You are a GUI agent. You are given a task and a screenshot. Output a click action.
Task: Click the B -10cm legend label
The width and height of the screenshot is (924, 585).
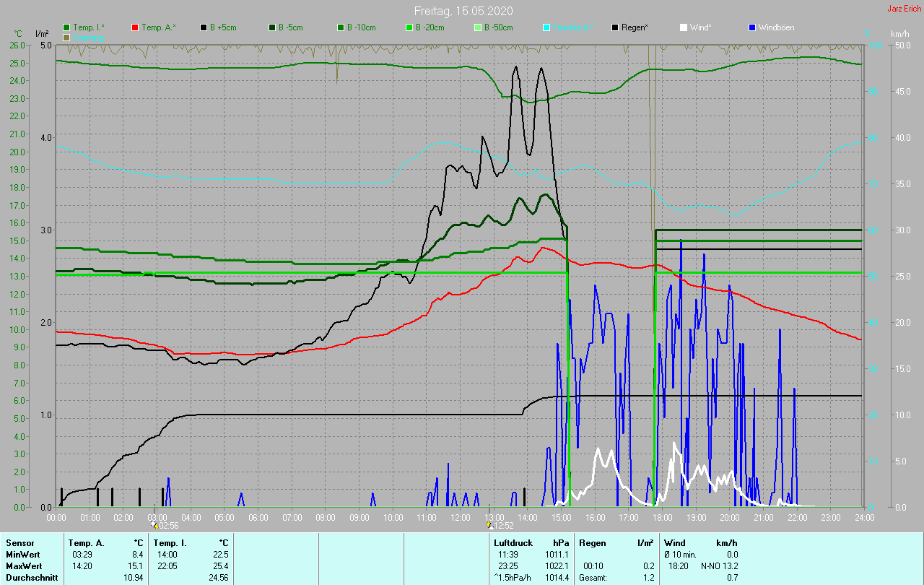[362, 27]
